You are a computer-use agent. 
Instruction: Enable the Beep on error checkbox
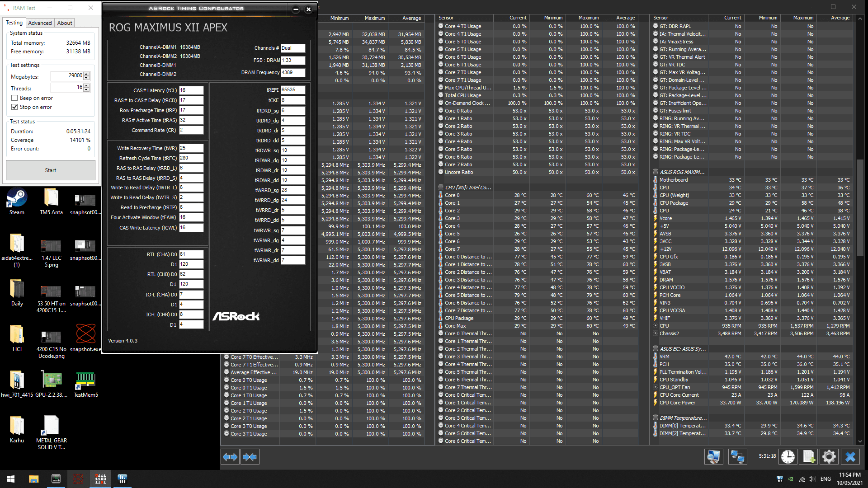[14, 98]
